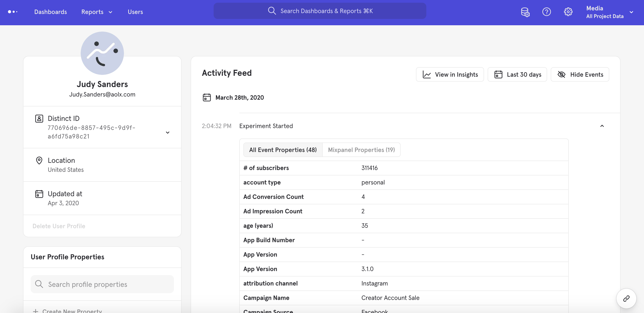Go to Dashboards in navigation
Viewport: 644px width, 313px height.
[x=50, y=12]
